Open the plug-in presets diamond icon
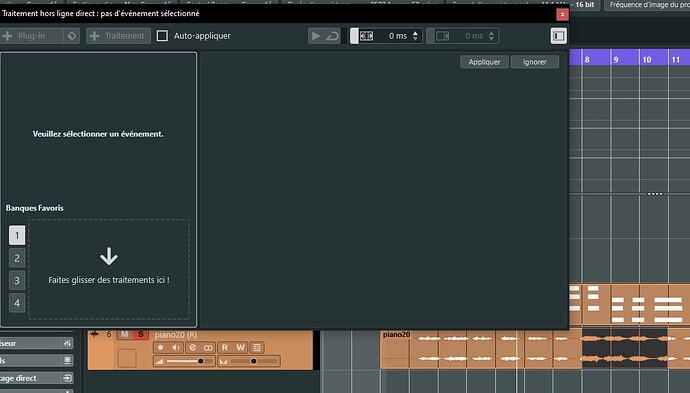Viewport: 690px width, 393px height. [x=72, y=36]
